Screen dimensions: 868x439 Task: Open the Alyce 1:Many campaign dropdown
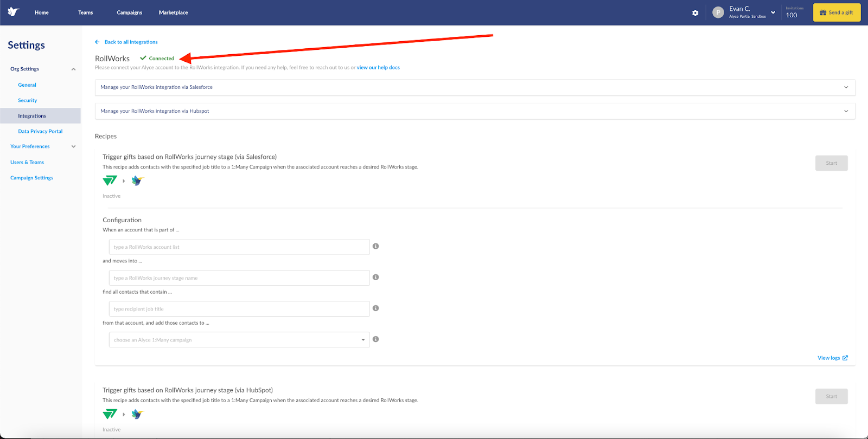coord(239,340)
